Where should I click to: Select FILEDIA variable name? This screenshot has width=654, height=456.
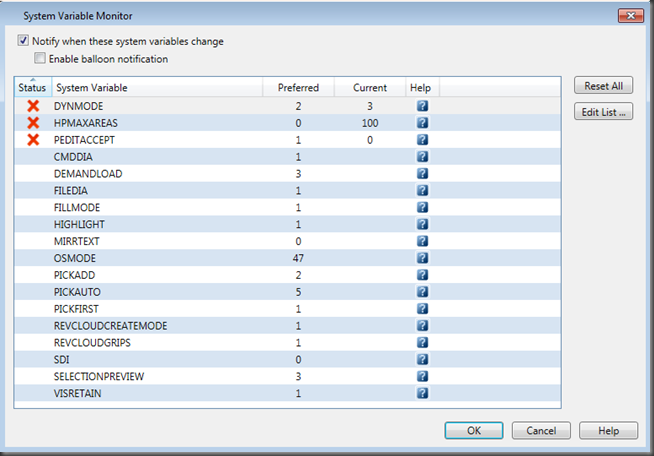coord(70,190)
